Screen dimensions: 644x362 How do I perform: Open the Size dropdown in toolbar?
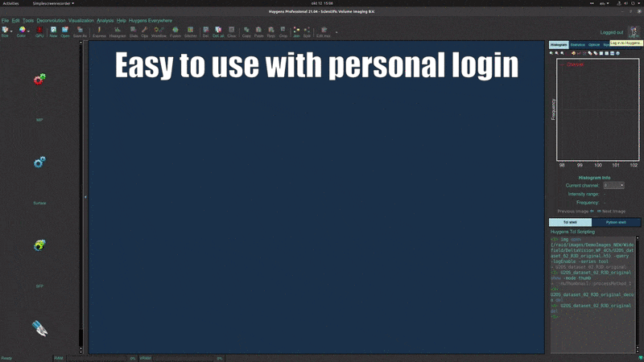point(6,31)
